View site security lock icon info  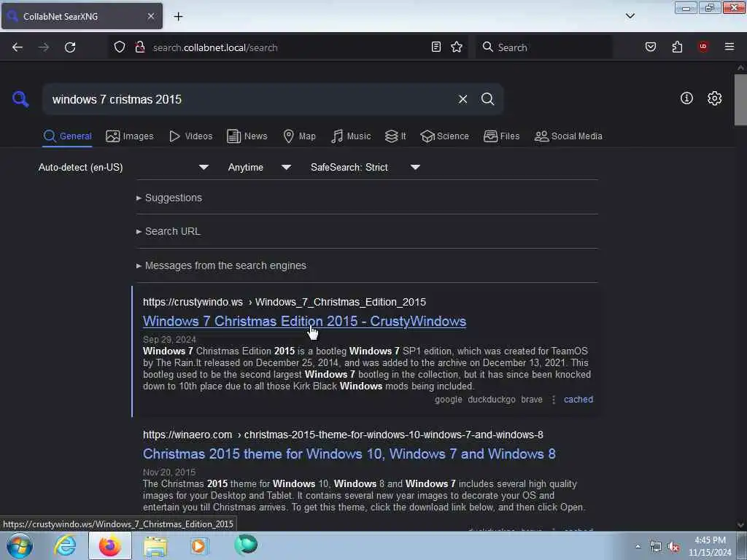(139, 47)
